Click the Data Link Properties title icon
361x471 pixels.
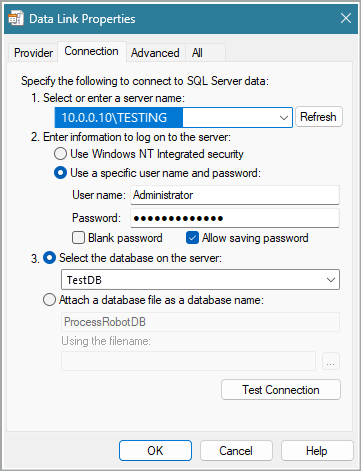(x=16, y=19)
